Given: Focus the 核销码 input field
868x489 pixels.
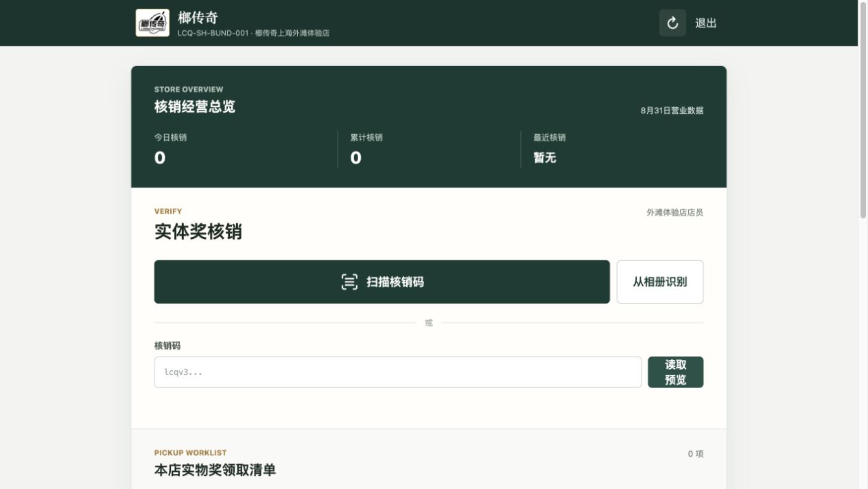Looking at the screenshot, I should 397,372.
